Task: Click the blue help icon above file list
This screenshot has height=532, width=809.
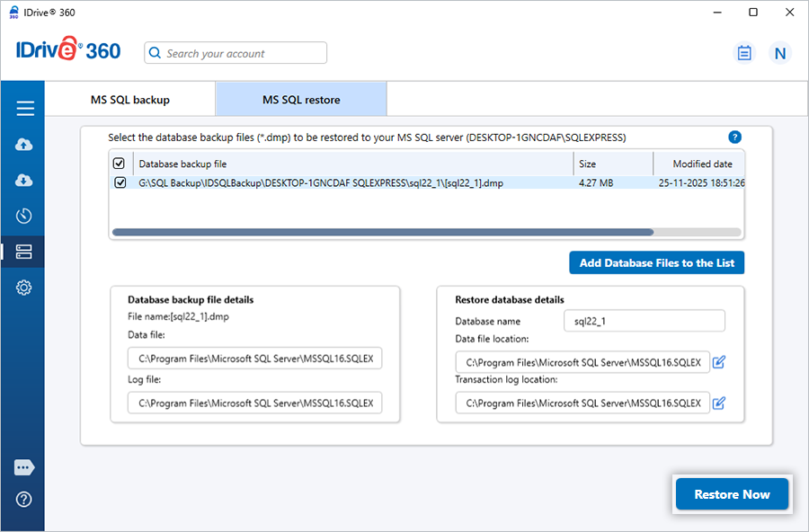Action: coord(734,137)
